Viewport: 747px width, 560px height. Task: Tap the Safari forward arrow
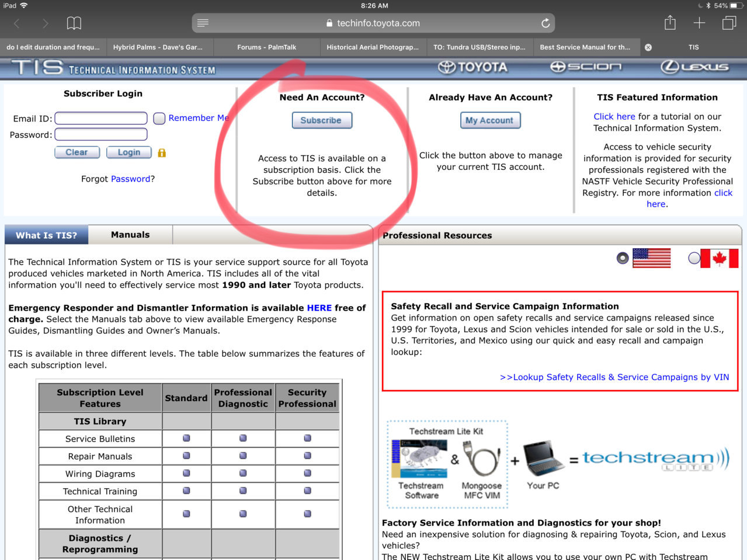click(x=46, y=23)
